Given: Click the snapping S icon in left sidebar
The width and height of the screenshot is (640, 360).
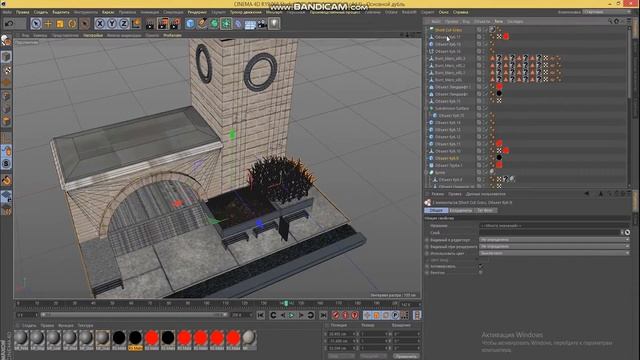Looking at the screenshot, I should tap(6, 164).
